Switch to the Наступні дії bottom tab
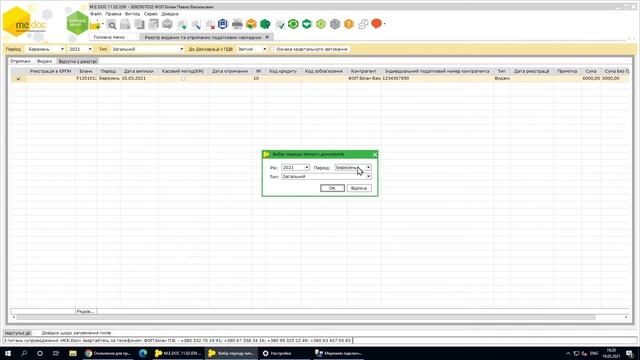The image size is (640, 360). 18,333
